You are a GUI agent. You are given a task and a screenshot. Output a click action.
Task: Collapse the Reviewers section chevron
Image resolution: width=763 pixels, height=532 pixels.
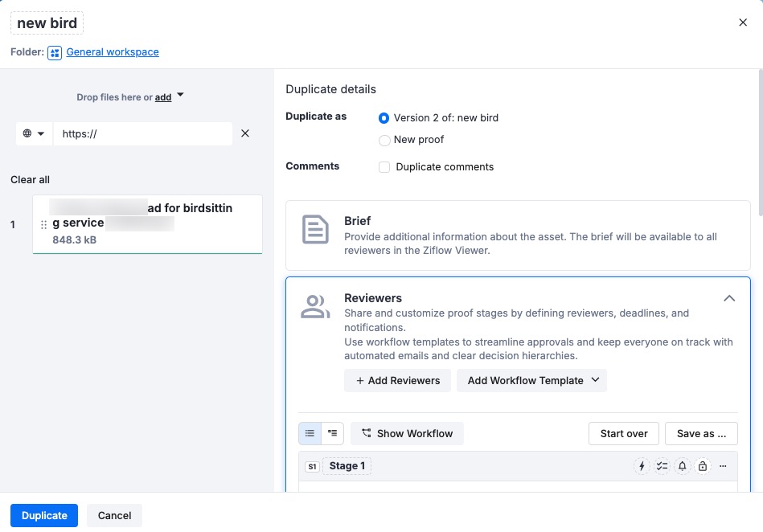click(729, 298)
